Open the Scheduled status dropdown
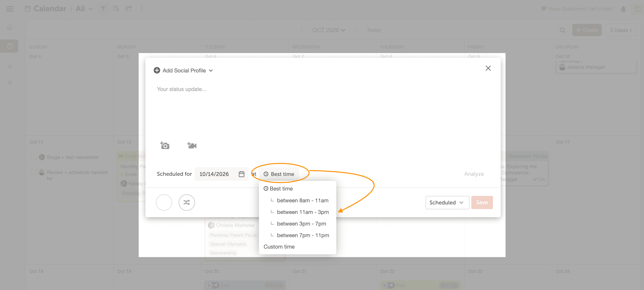This screenshot has height=290, width=644. pos(447,202)
